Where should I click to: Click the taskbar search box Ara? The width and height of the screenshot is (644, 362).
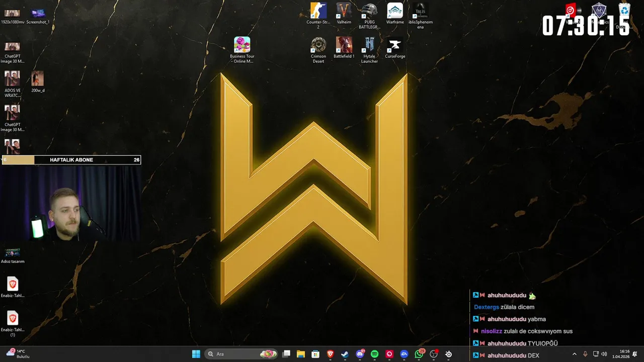point(242,354)
